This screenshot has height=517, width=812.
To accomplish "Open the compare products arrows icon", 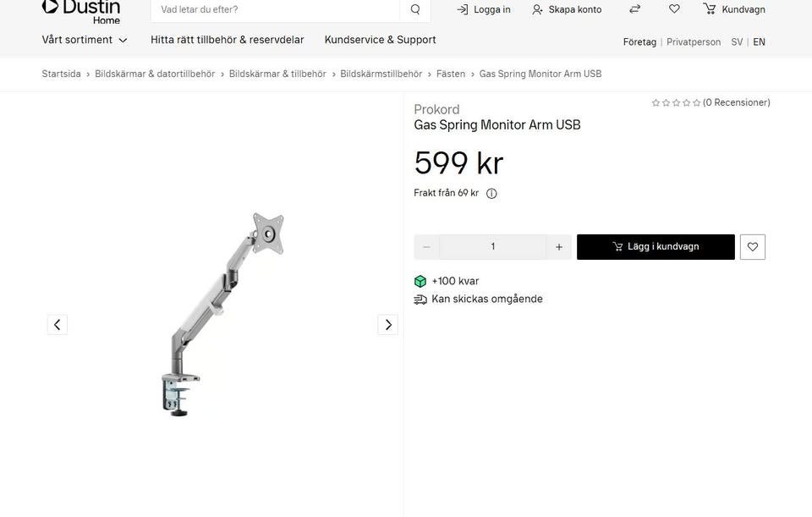I will tap(635, 8).
